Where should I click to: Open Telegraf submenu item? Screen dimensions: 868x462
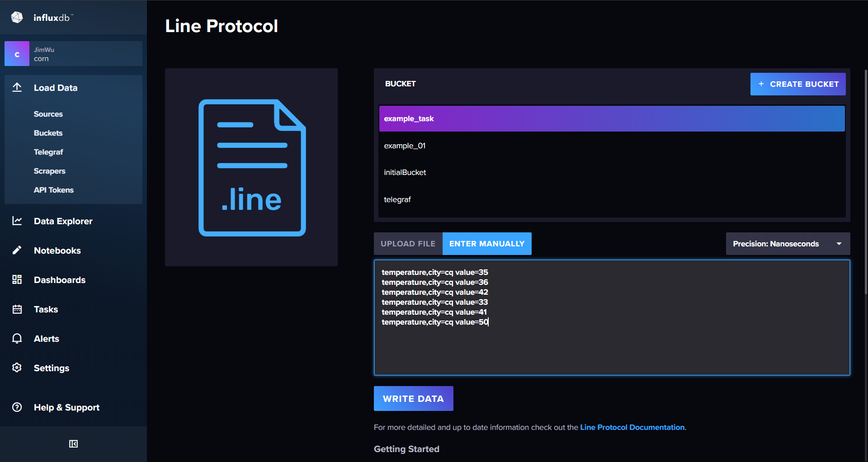tap(48, 152)
